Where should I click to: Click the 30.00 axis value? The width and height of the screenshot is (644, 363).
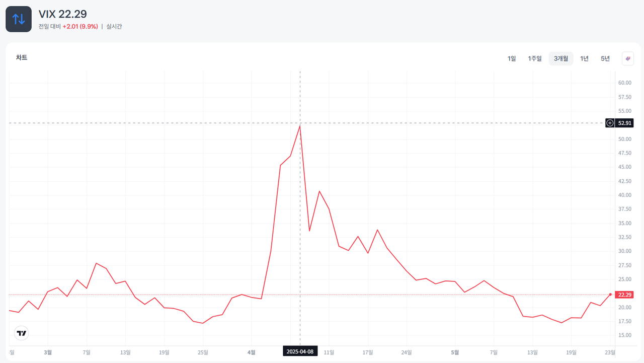(x=625, y=251)
